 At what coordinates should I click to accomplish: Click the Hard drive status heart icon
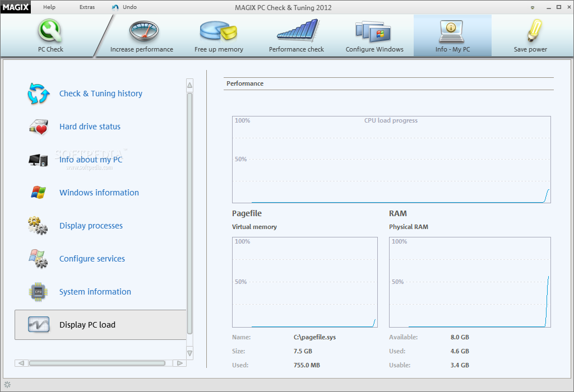39,127
